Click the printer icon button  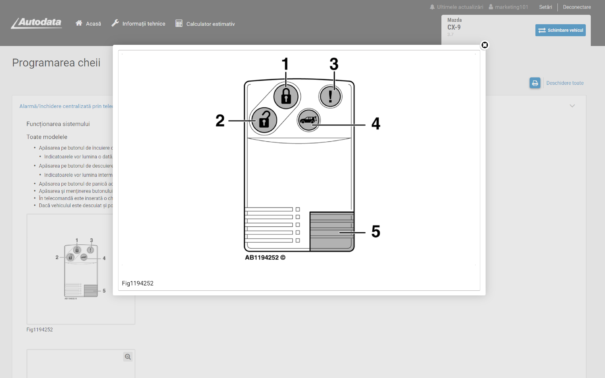535,83
